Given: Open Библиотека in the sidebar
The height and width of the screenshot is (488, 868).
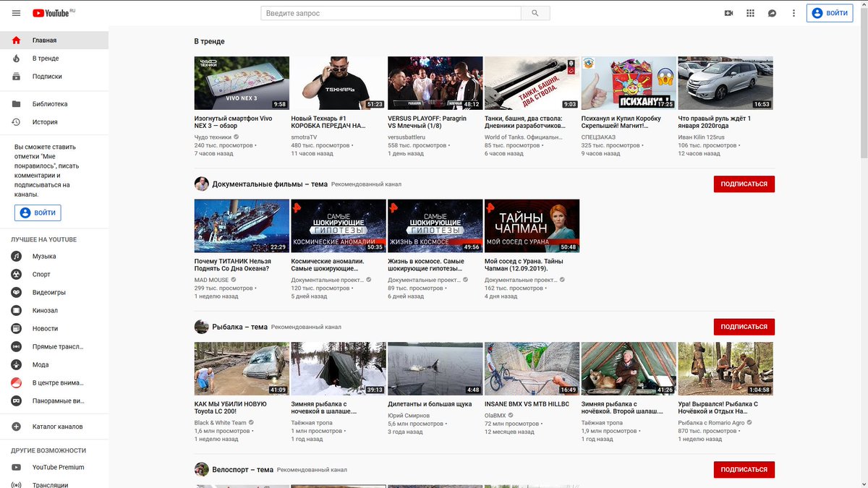Looking at the screenshot, I should click(54, 104).
